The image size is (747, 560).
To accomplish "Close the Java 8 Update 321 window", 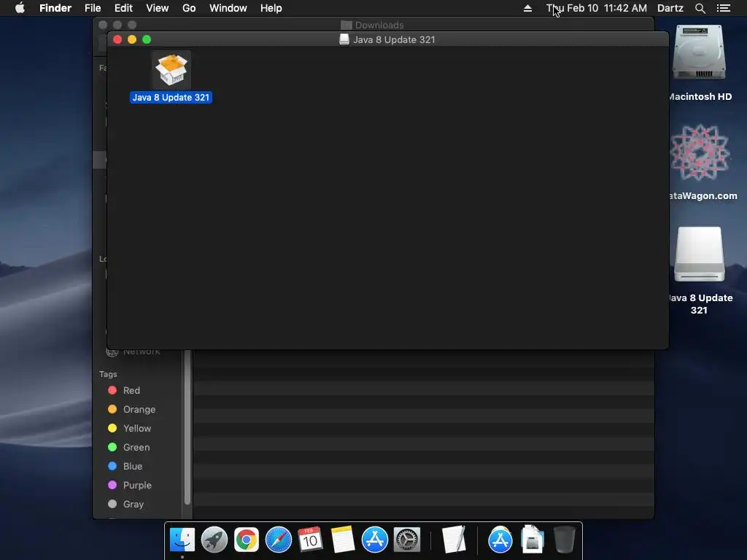I will 117,39.
